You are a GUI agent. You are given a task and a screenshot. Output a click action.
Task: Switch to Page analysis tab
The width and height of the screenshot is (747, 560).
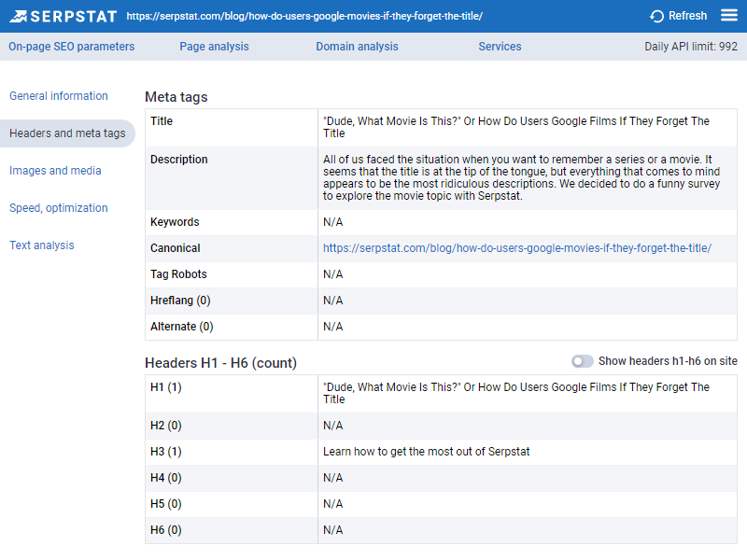point(214,46)
